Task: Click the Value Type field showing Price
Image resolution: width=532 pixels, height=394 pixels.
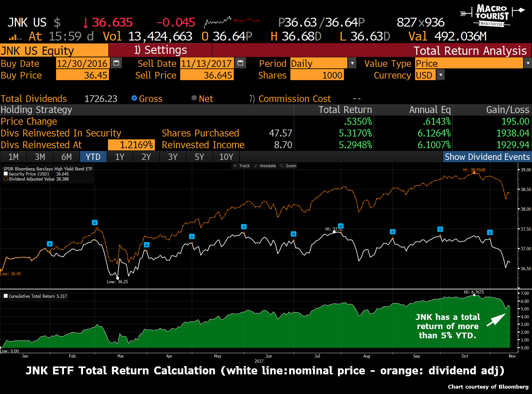Action: [x=469, y=63]
